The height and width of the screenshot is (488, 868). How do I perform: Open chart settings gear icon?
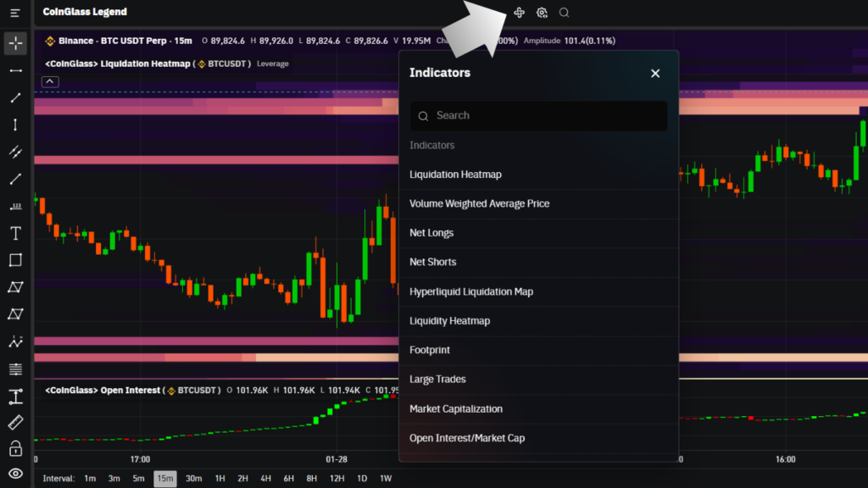click(x=542, y=13)
